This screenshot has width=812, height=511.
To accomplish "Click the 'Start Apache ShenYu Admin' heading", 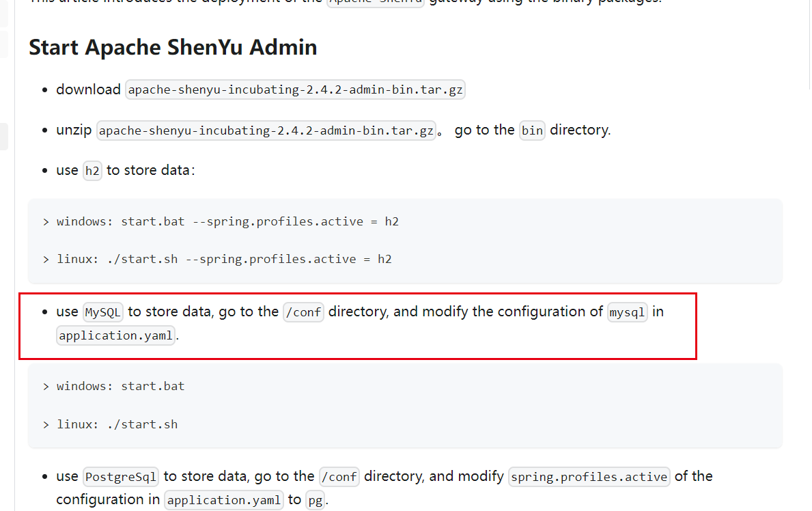I will pos(173,47).
